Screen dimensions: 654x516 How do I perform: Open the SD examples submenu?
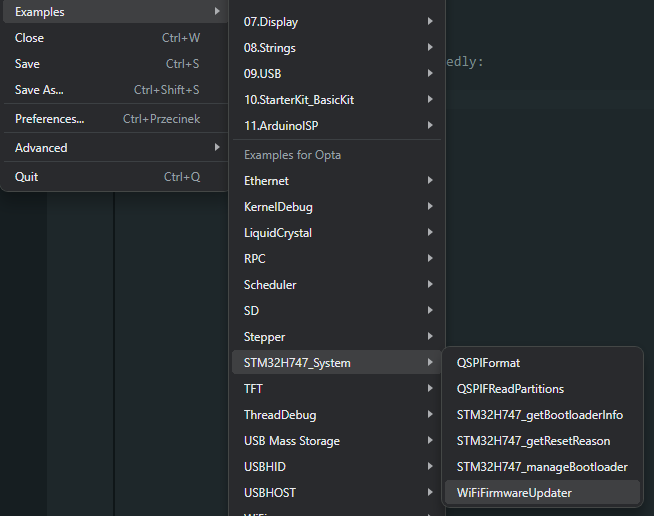click(337, 311)
